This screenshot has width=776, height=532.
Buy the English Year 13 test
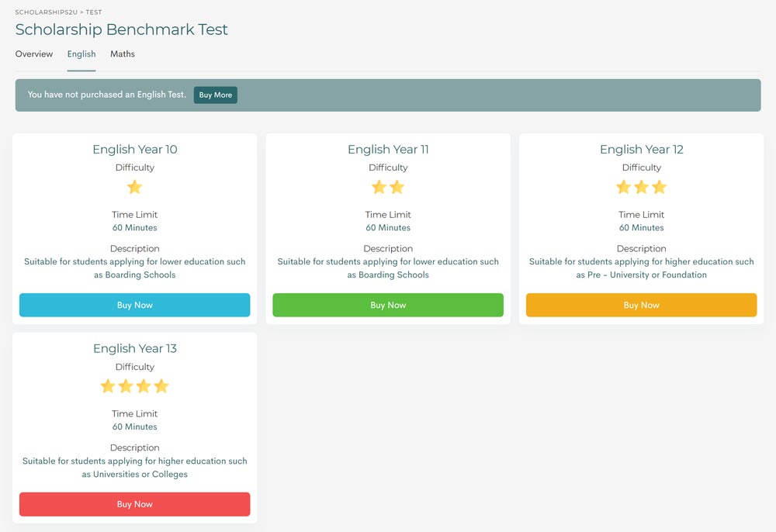pos(134,504)
